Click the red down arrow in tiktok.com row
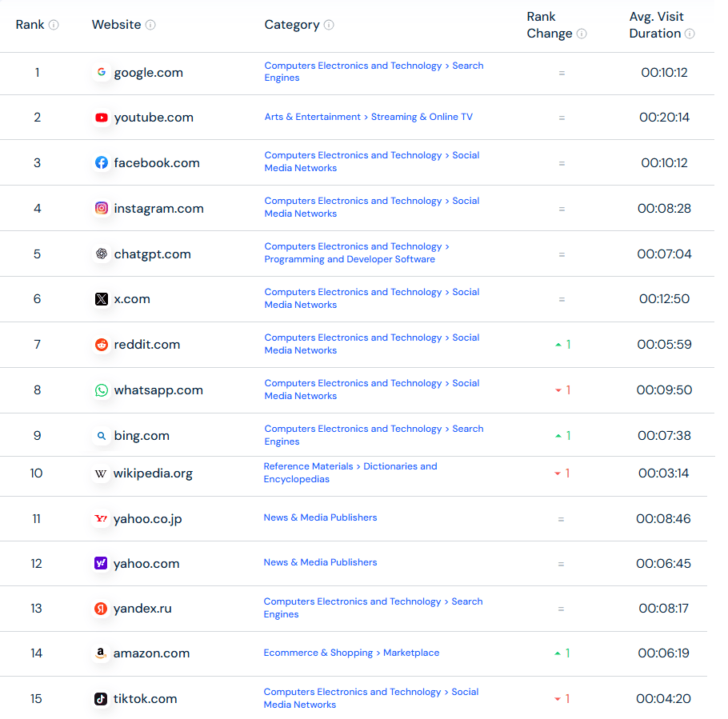 (557, 699)
